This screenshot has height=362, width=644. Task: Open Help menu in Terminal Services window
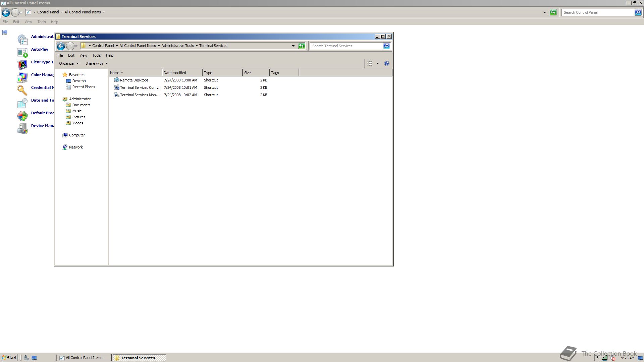click(x=110, y=55)
